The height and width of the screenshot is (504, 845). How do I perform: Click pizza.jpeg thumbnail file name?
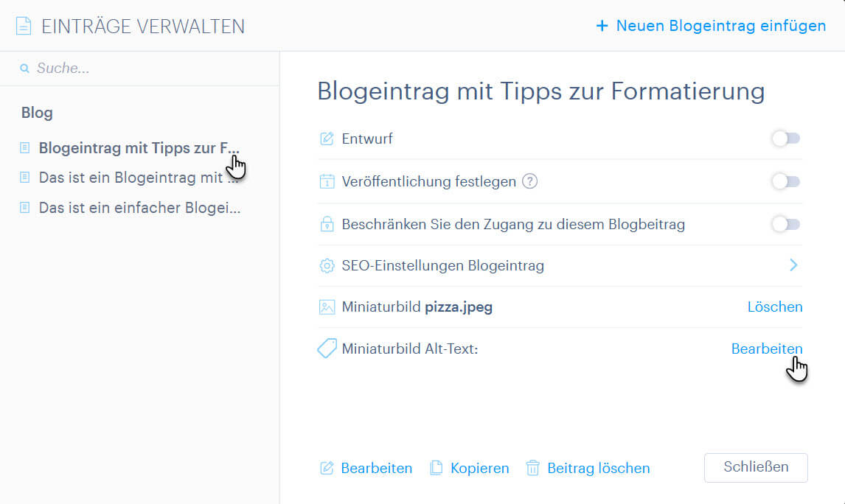(459, 307)
